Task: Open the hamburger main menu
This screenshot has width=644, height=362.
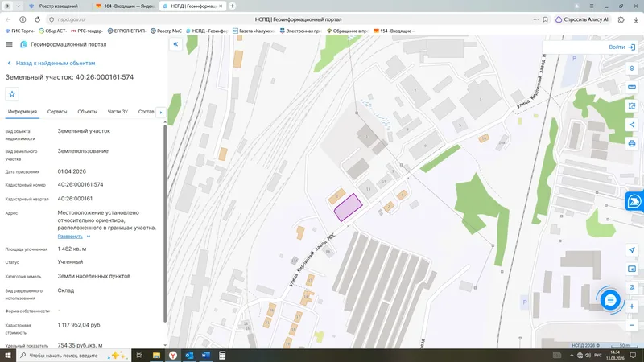Action: 10,44
